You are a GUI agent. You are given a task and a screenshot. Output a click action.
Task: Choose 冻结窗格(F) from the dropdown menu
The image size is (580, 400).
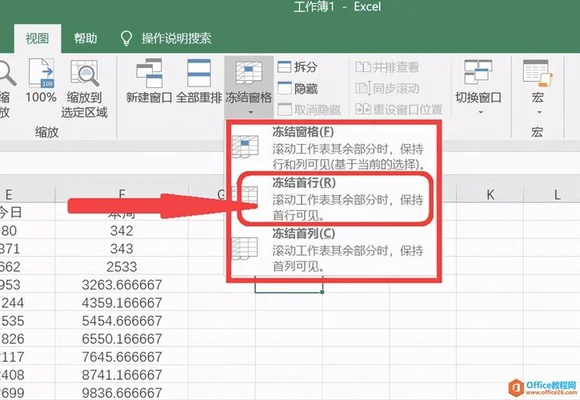[x=334, y=148]
